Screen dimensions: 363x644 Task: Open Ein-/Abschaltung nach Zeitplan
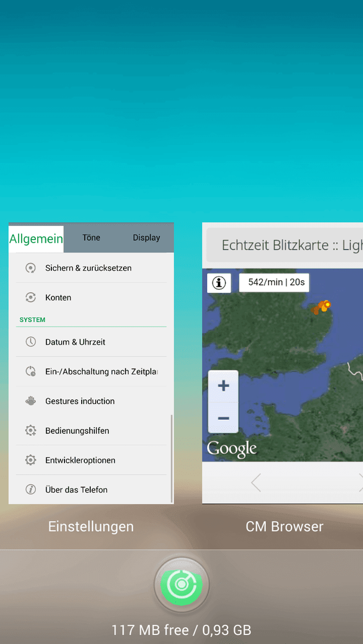(x=91, y=371)
